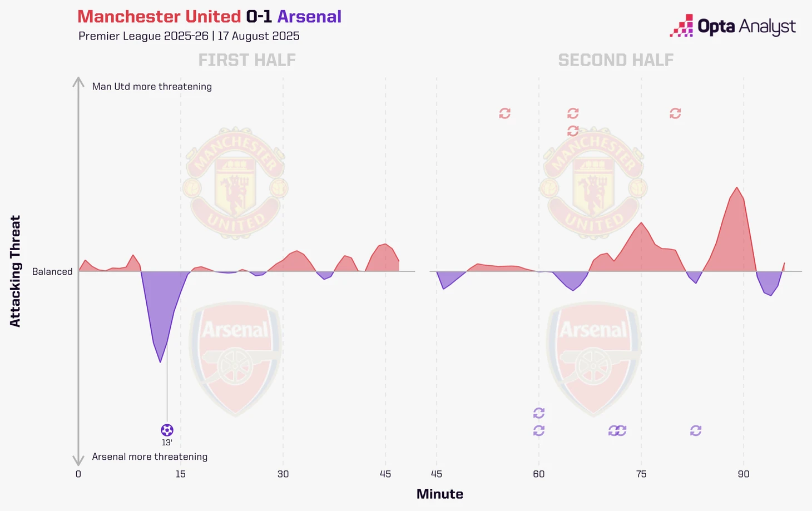This screenshot has width=812, height=511.
Task: Select Man Utd substitution icon near minute 55
Action: [x=504, y=113]
